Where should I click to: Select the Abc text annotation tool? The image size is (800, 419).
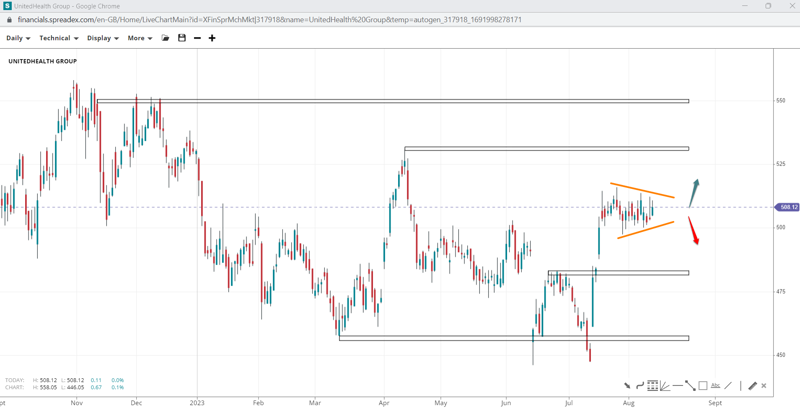715,386
